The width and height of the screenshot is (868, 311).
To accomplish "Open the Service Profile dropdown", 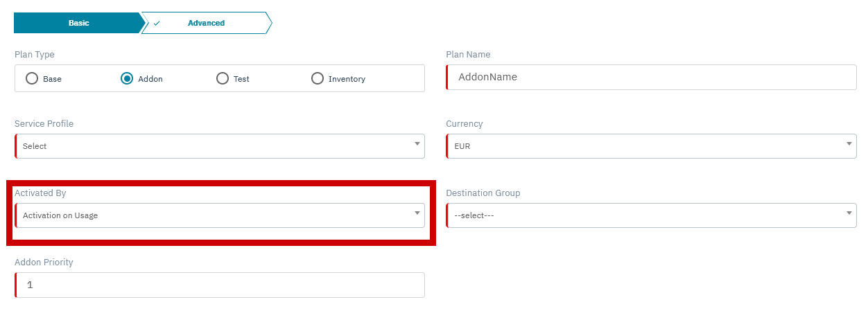I will tap(219, 146).
